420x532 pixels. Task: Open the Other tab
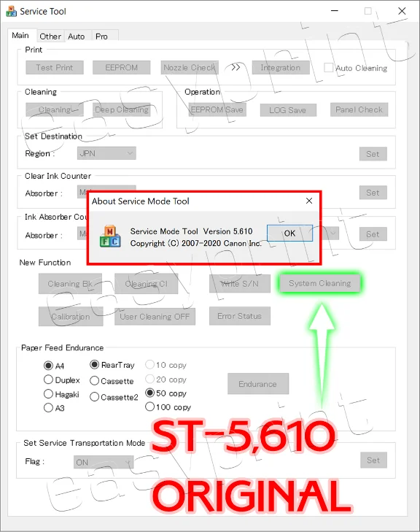50,36
